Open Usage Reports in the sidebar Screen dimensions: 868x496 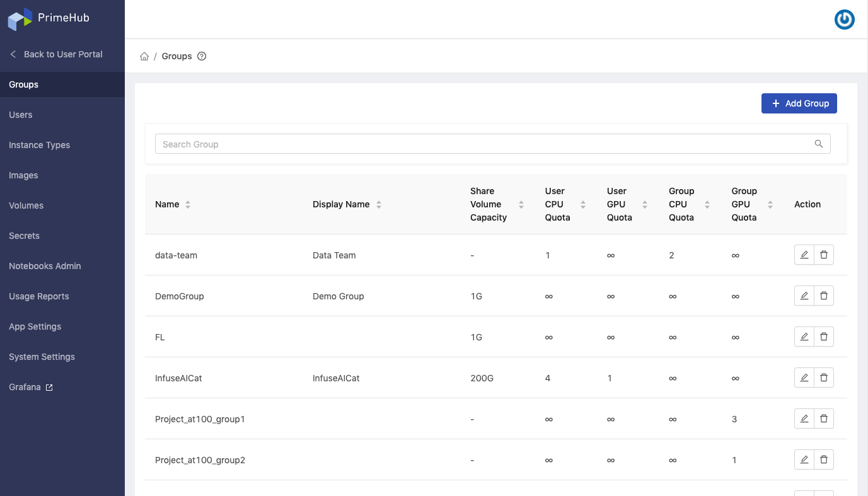(x=62, y=296)
